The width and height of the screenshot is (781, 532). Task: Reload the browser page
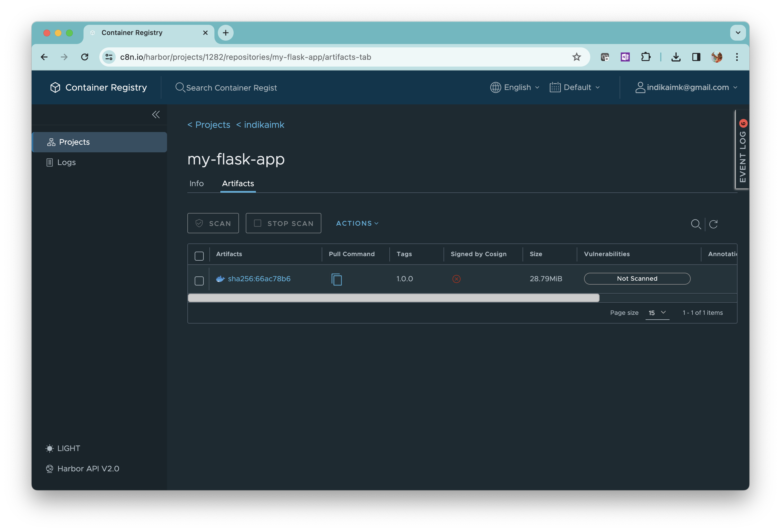85,57
